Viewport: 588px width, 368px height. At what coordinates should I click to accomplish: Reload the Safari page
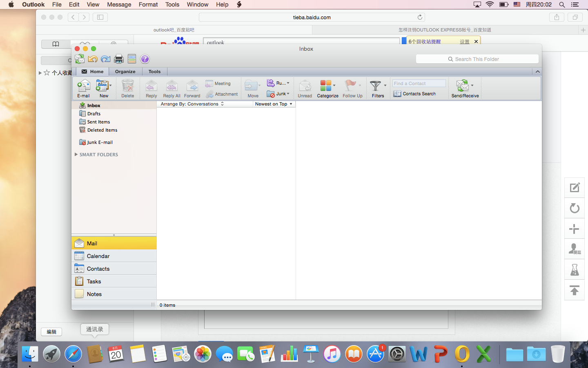click(420, 17)
